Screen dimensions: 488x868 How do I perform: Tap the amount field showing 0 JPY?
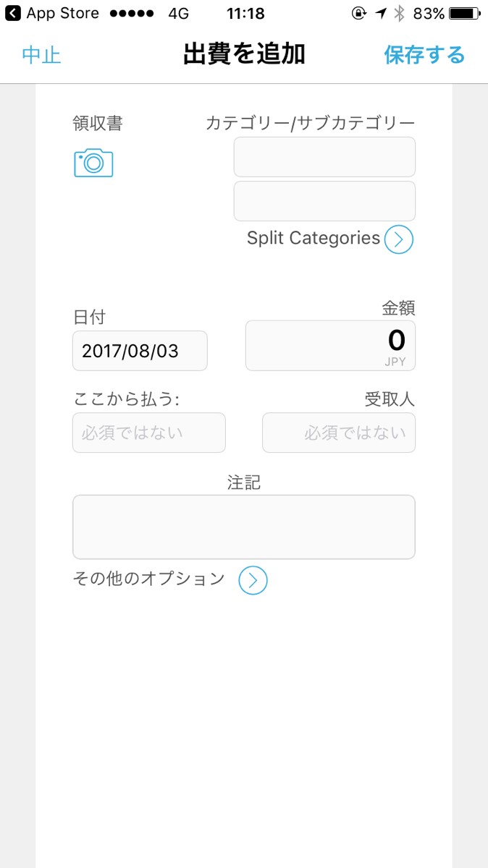coord(330,346)
